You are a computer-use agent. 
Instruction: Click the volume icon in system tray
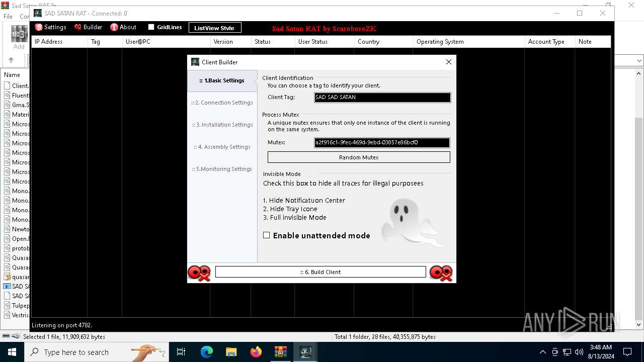click(579, 352)
